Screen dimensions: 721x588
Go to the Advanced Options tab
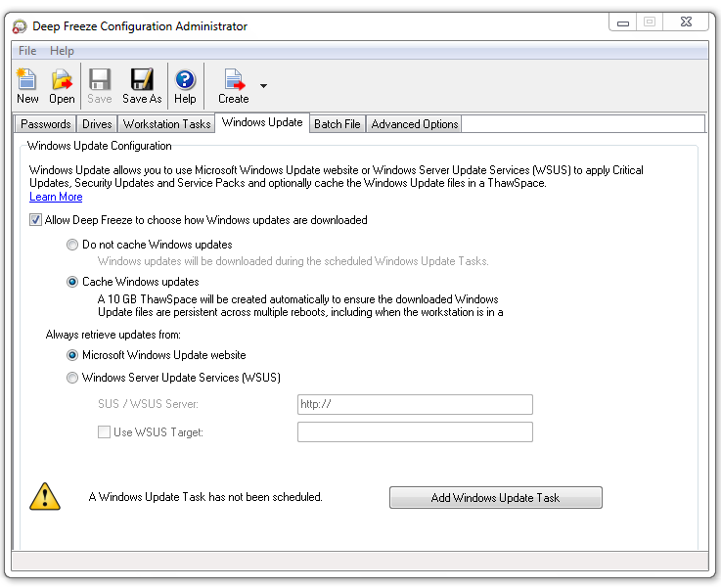[x=414, y=124]
